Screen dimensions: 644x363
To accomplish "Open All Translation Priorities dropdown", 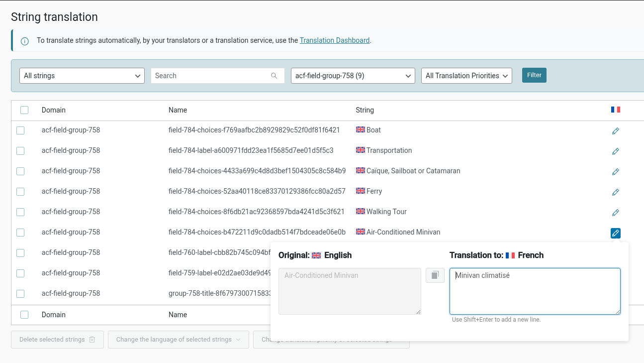I will [x=466, y=76].
